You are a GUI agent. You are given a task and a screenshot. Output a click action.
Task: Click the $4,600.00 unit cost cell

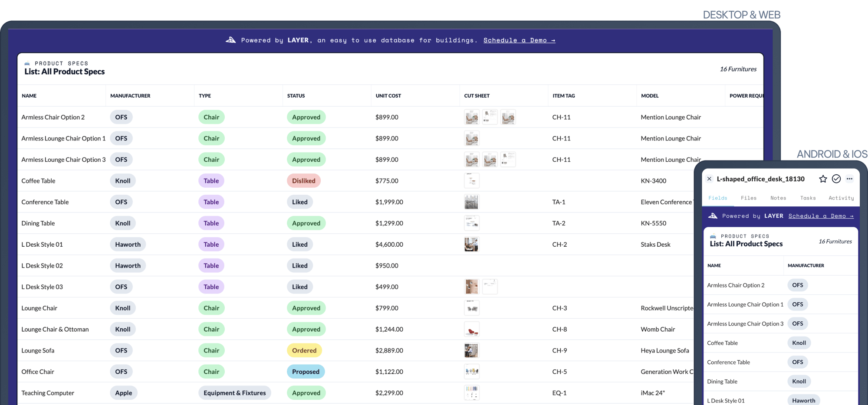389,245
